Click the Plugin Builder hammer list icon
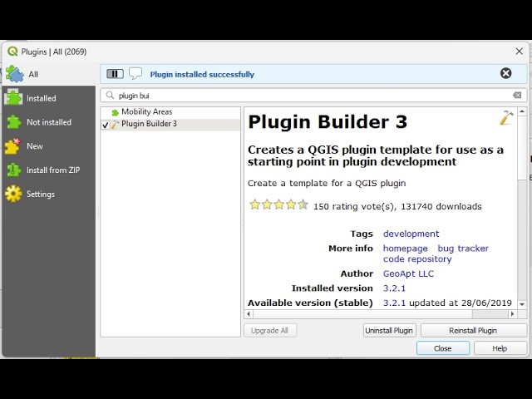This screenshot has height=399, width=532. tap(115, 125)
